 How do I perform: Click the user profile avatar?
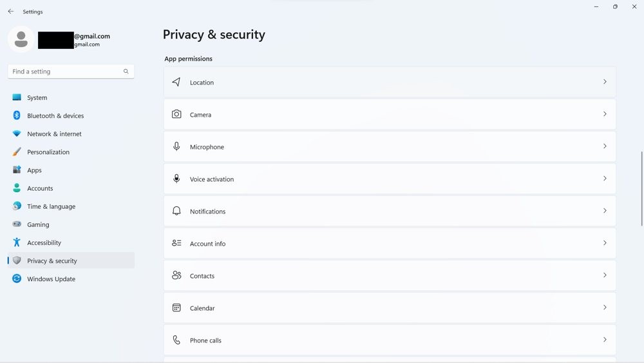21,39
